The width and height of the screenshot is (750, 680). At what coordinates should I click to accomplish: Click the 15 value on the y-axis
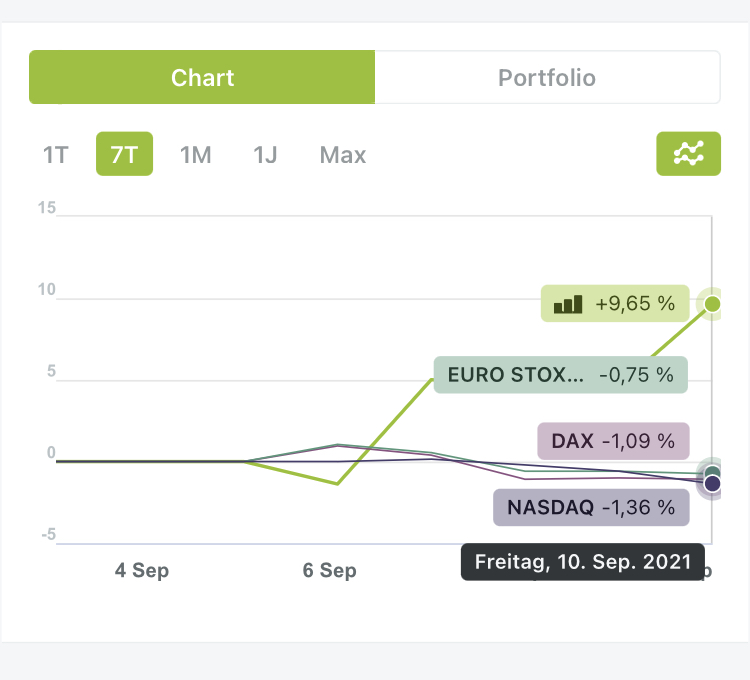click(47, 208)
